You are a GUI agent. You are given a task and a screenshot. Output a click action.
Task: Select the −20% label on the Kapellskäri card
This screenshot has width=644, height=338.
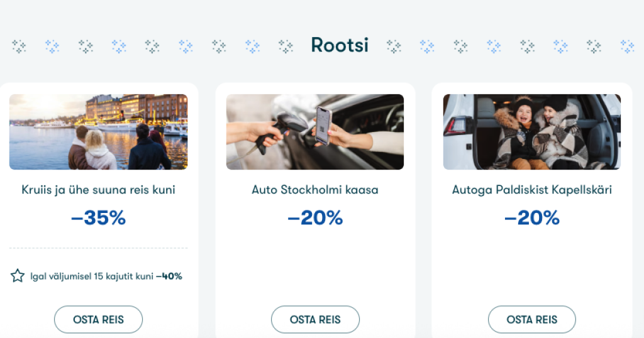pyautogui.click(x=532, y=218)
